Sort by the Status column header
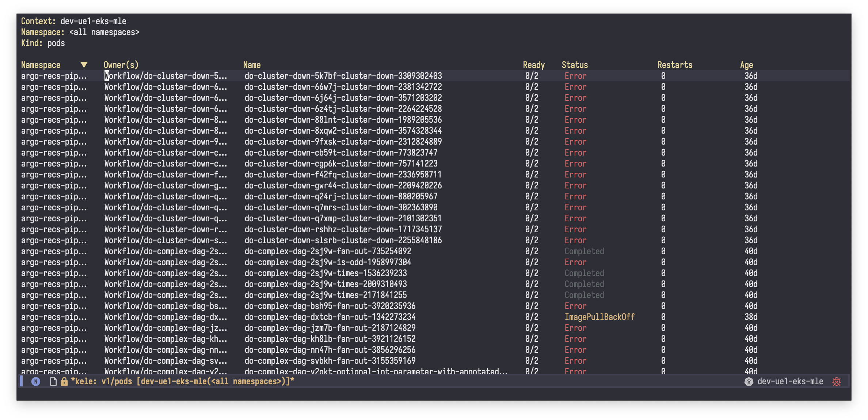Viewport: 868px width, 420px height. [x=575, y=65]
